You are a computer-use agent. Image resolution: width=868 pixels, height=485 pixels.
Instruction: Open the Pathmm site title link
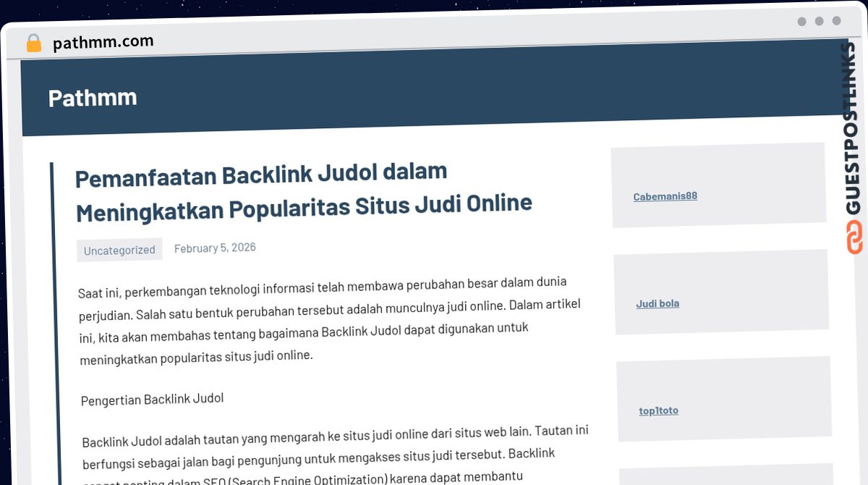pos(93,98)
